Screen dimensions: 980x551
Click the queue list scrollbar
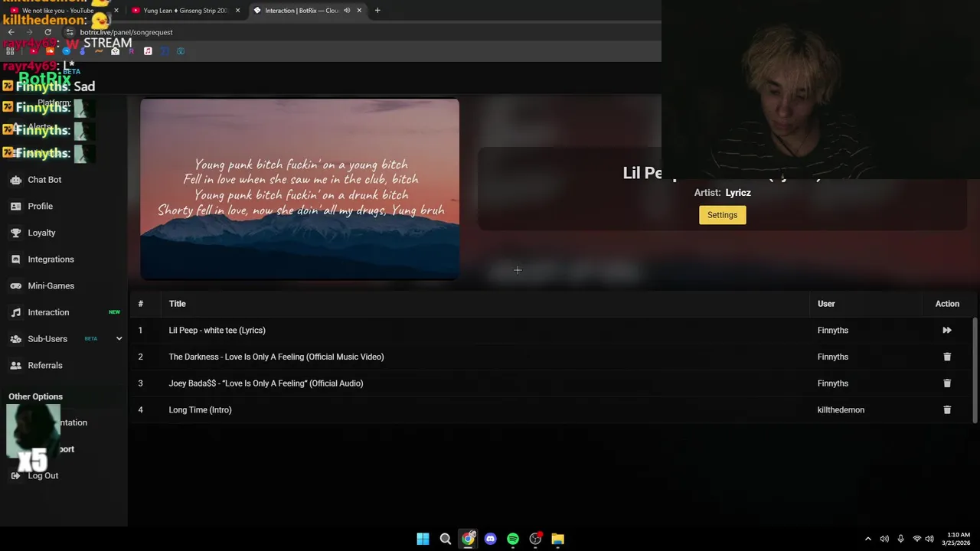975,370
